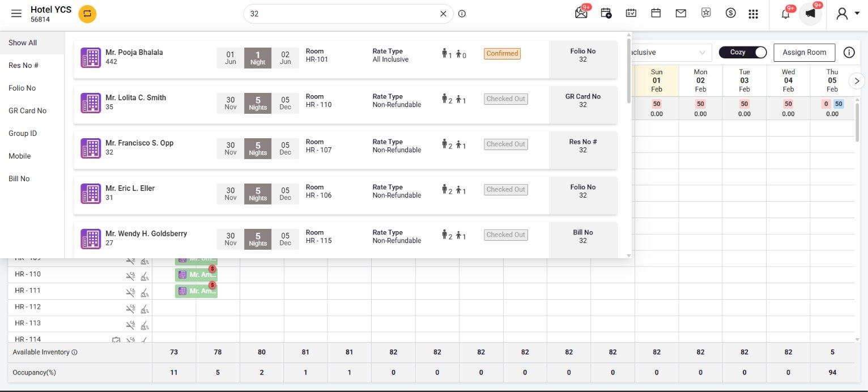
Task: Click the HR - 112 room label
Action: coord(28,307)
